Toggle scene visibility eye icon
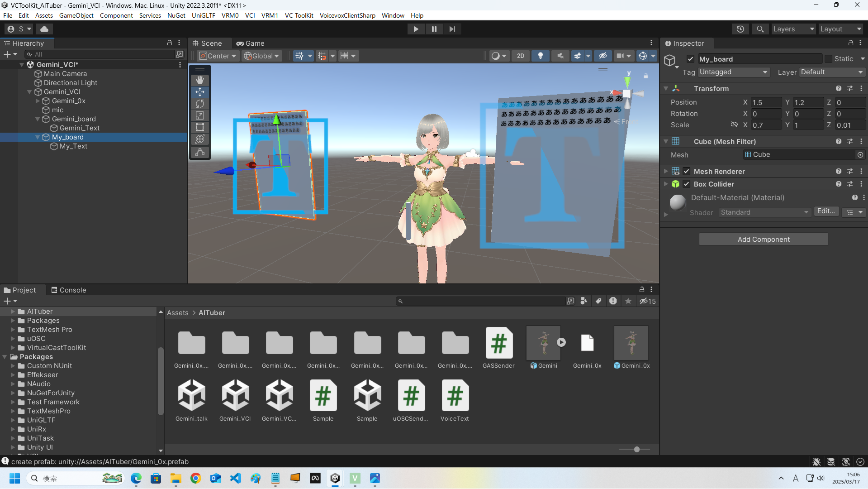 [603, 56]
